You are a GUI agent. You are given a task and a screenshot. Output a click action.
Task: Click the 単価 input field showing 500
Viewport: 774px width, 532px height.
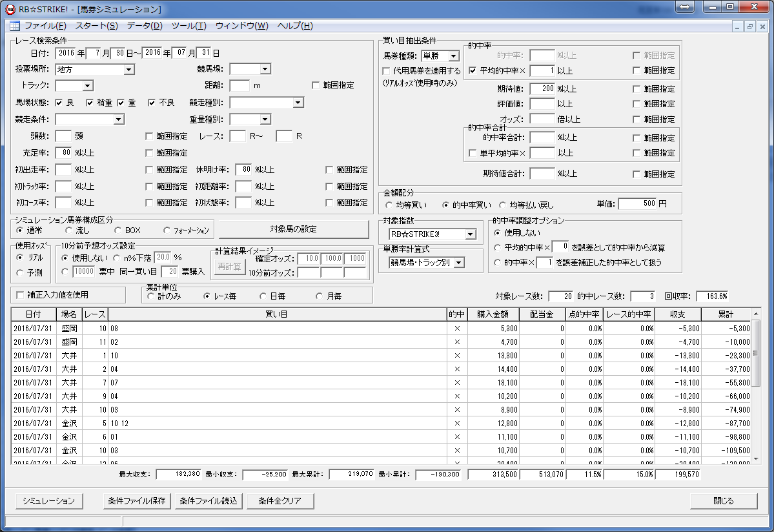[x=637, y=204]
